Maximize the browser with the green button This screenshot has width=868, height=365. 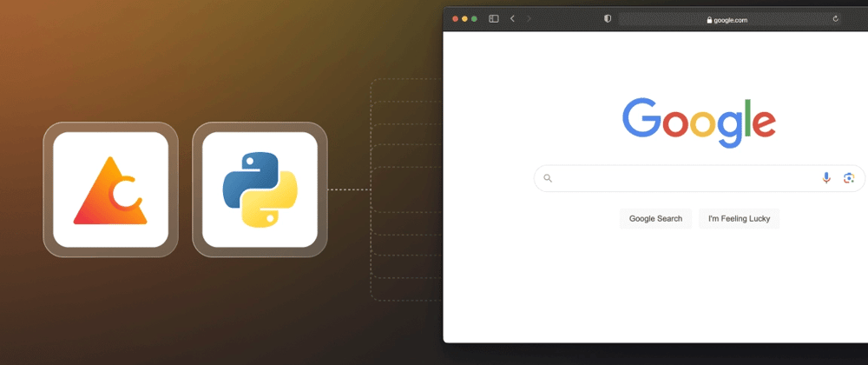click(x=475, y=19)
